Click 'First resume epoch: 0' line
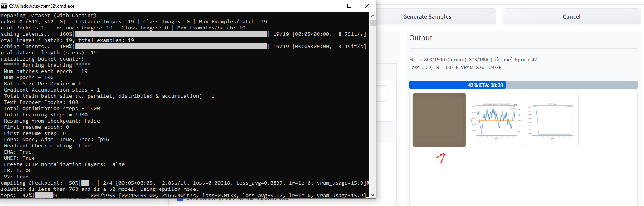The image size is (644, 206). [36, 127]
